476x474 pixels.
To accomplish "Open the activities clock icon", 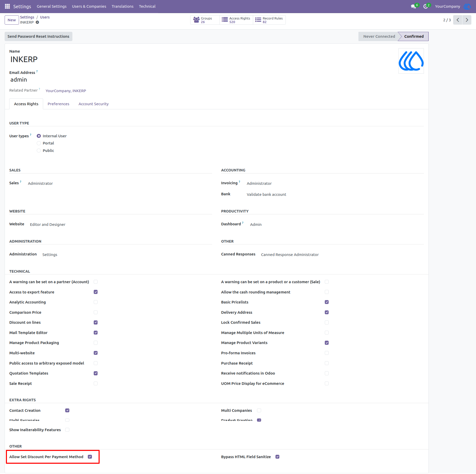I will (x=425, y=6).
